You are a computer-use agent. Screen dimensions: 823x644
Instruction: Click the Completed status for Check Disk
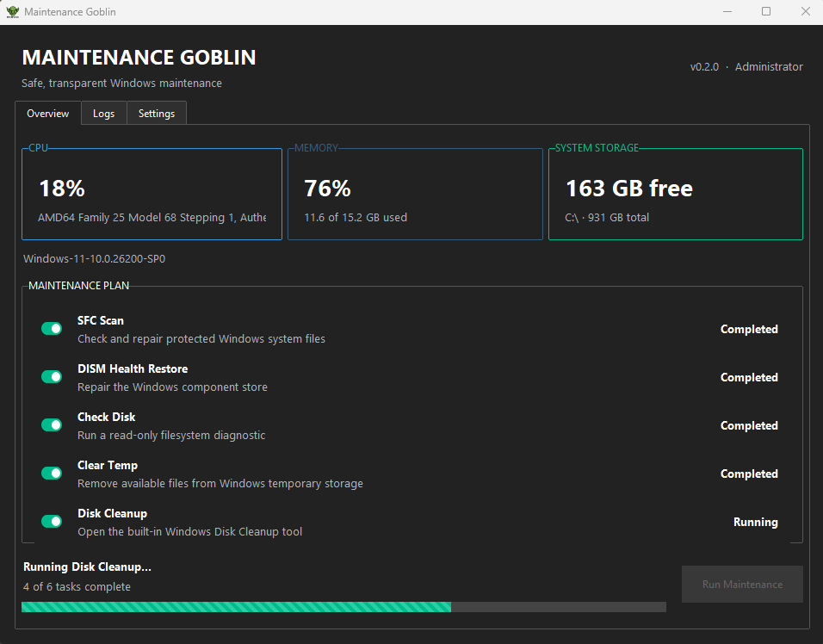coord(749,426)
